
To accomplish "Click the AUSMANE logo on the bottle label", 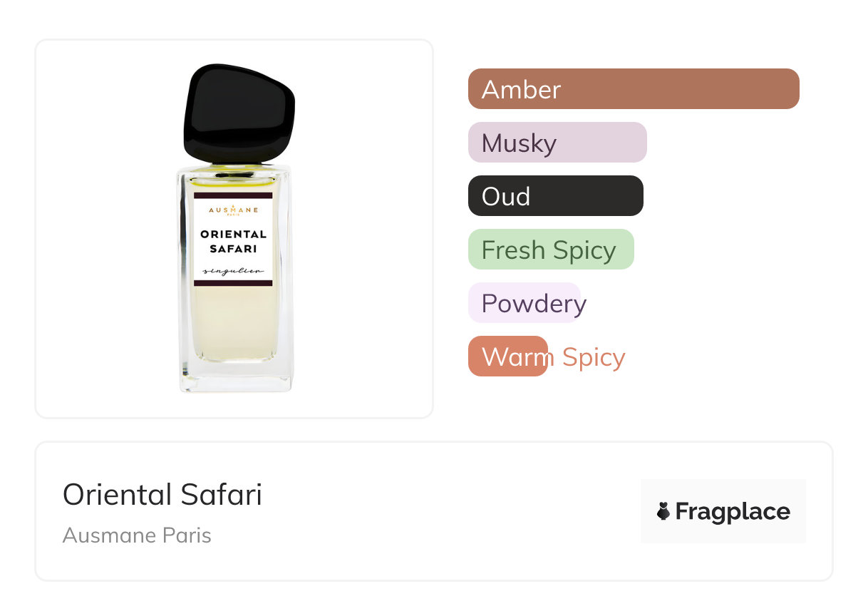I will [233, 210].
